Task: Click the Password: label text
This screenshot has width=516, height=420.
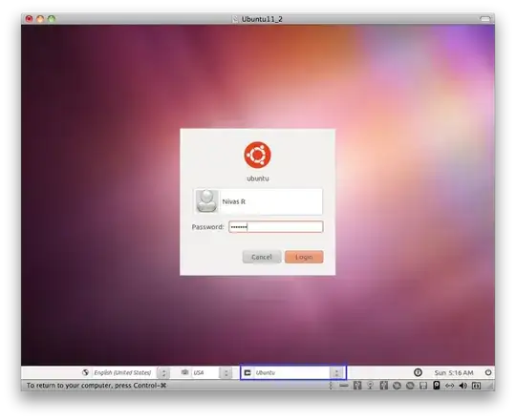Action: click(207, 227)
